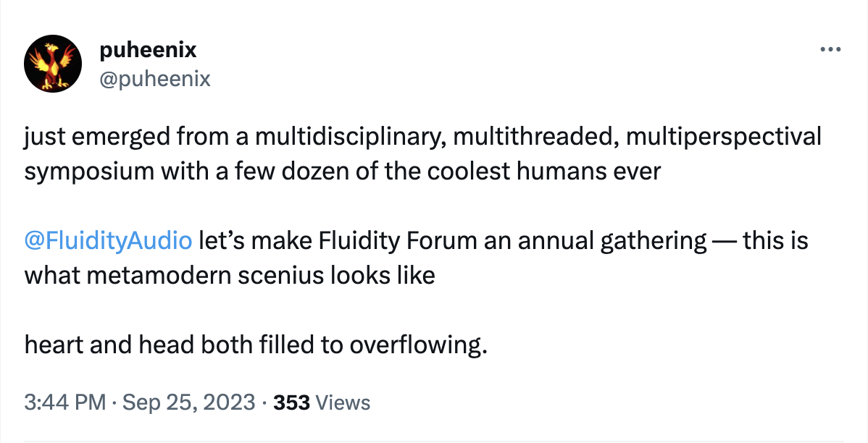Open the @FluidityAudio mention link
The width and height of the screenshot is (868, 443).
[109, 240]
